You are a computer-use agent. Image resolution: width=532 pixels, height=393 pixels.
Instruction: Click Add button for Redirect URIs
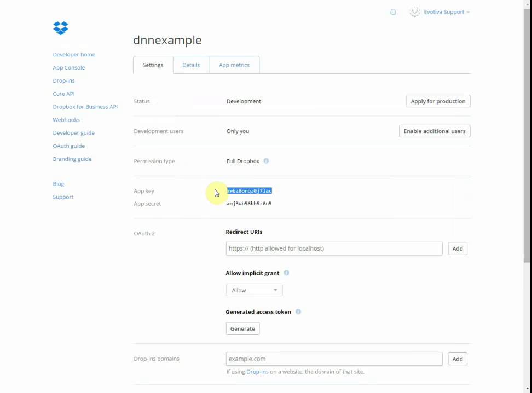tap(458, 248)
